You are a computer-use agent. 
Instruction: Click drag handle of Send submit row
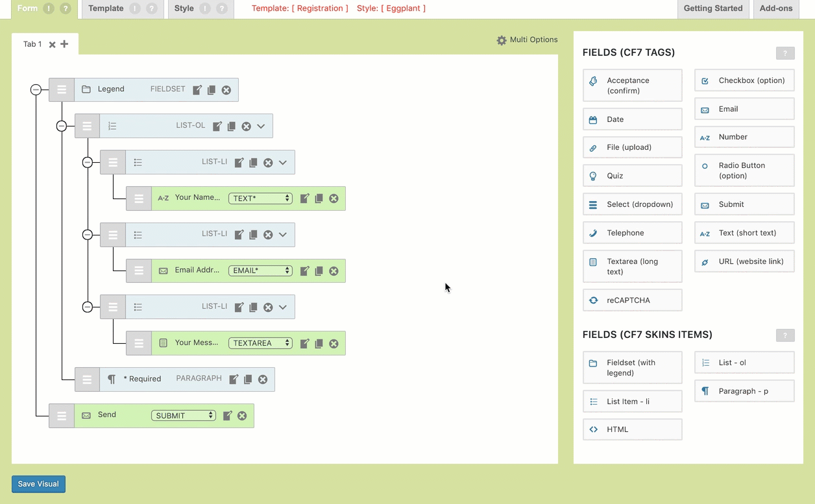[62, 416]
